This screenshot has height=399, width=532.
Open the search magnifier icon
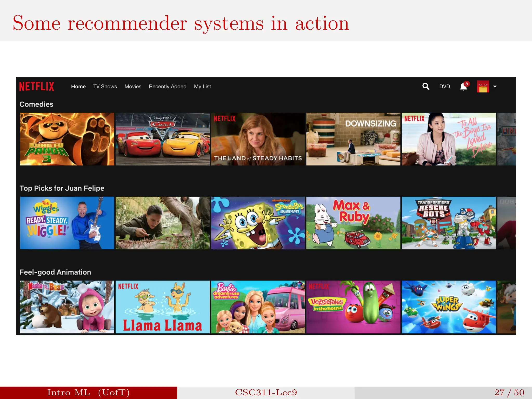coord(425,87)
